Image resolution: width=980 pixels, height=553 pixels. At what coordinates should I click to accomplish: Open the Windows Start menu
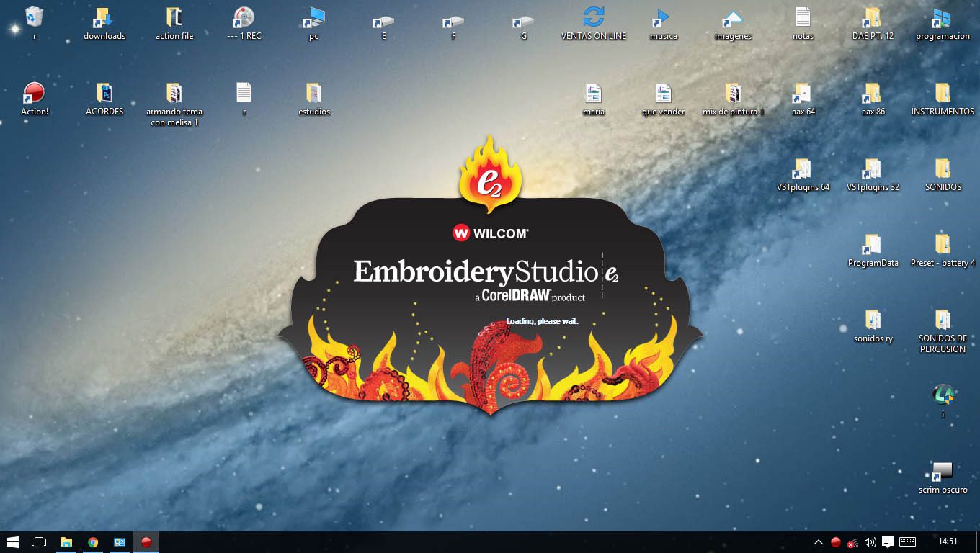point(12,542)
